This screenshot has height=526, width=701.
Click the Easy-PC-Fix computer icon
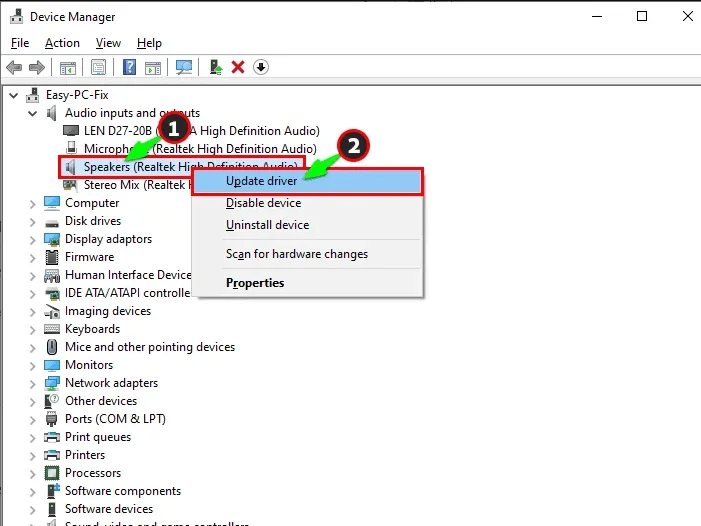33,95
